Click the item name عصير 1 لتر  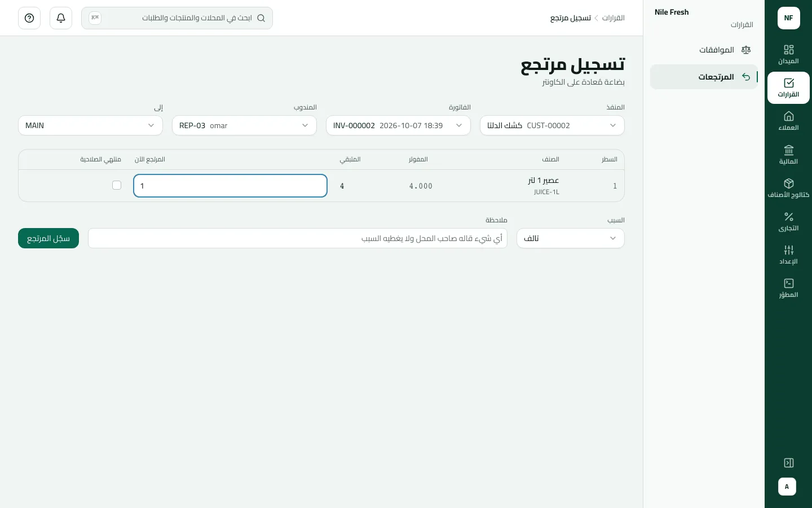pos(544,181)
